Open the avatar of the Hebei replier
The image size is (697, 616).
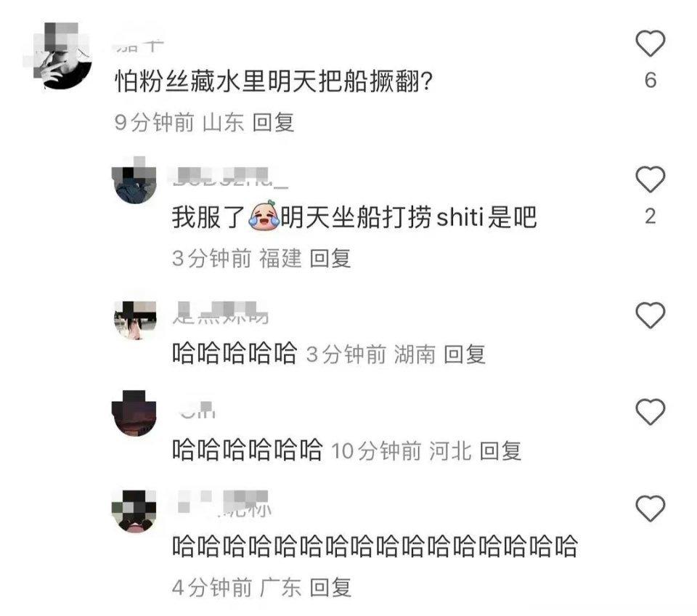(x=134, y=413)
